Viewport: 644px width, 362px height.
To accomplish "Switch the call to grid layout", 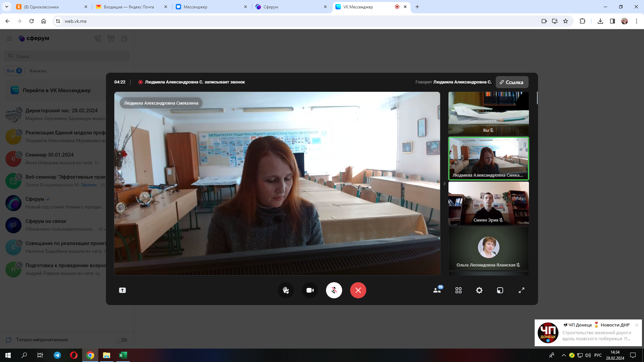I will coord(459,290).
